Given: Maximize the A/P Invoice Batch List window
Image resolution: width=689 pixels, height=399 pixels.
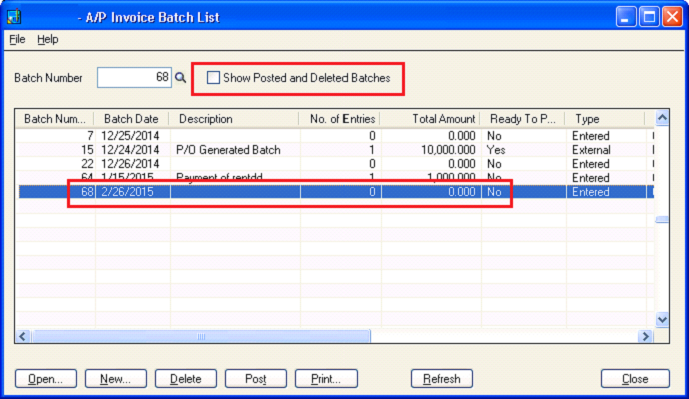Looking at the screenshot, I should 649,17.
